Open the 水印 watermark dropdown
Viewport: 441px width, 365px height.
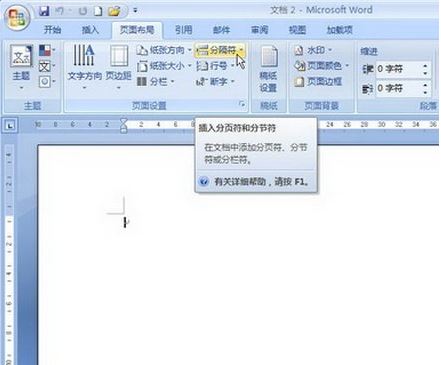pos(313,50)
